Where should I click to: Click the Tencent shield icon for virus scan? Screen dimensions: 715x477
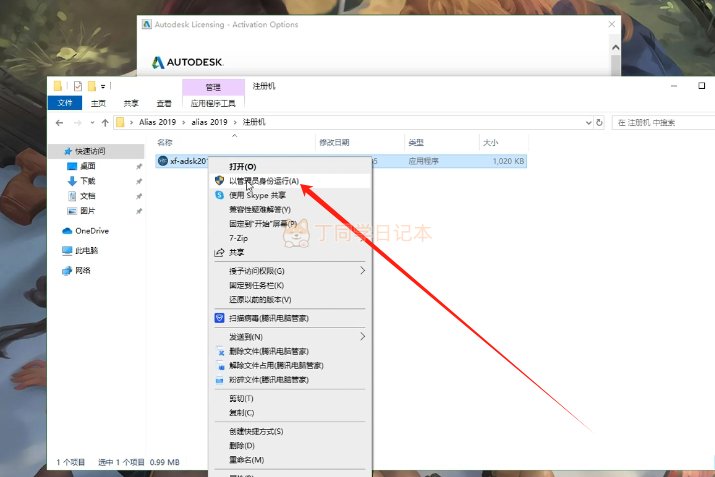tap(219, 318)
